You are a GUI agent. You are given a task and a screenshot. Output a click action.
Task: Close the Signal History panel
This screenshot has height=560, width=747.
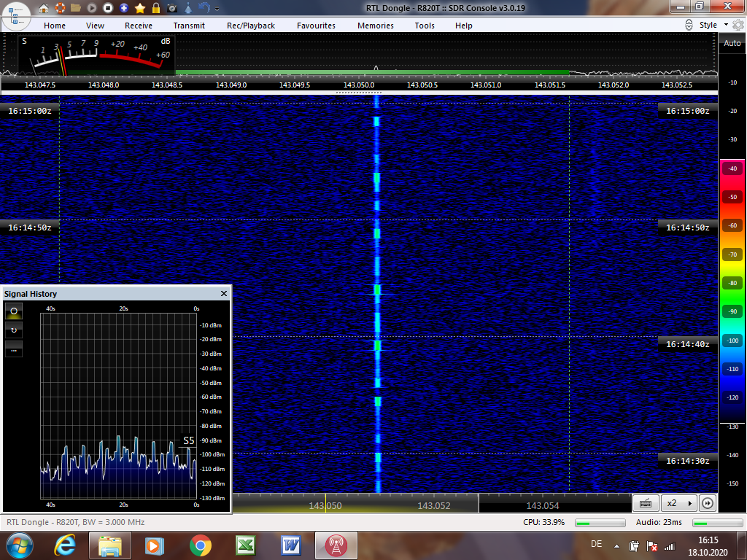click(x=224, y=293)
